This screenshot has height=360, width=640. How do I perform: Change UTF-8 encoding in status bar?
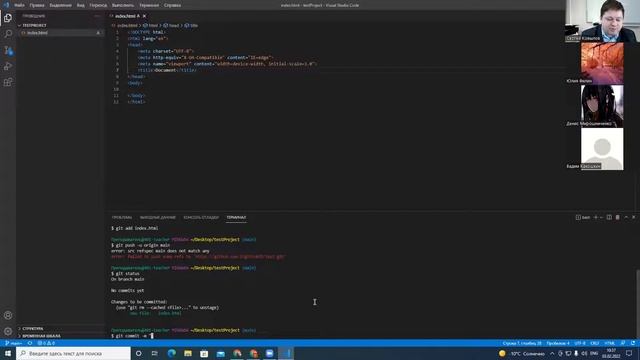[x=580, y=343]
